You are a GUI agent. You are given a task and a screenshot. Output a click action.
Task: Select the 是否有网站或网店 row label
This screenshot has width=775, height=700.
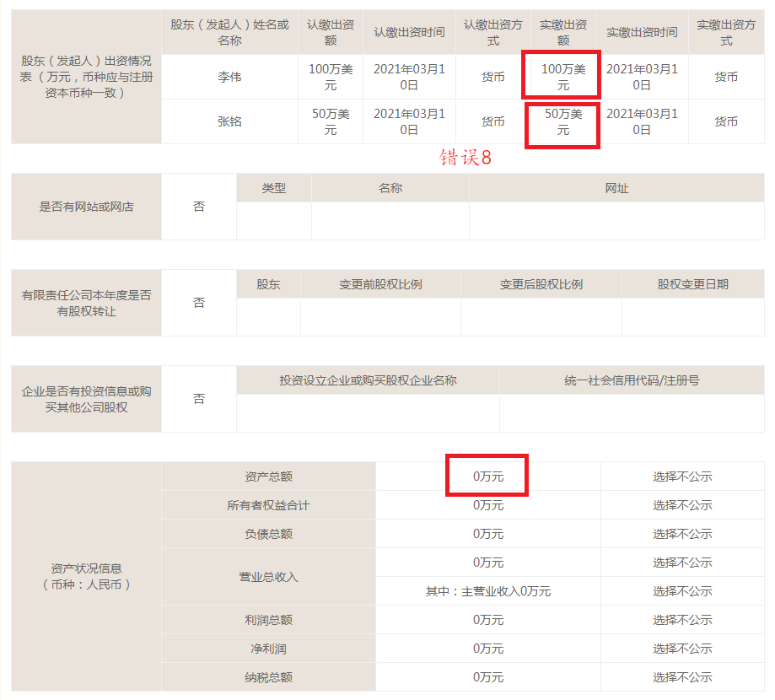(x=87, y=207)
